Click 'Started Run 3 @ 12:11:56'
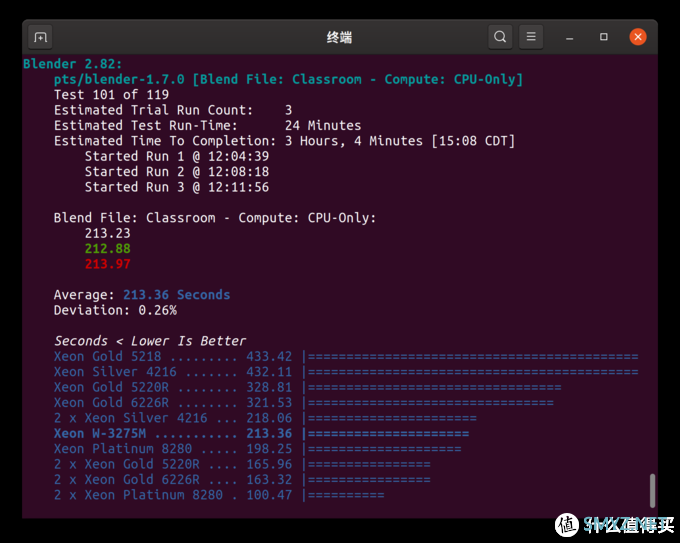Screen dimensions: 680x543 pyautogui.click(x=177, y=187)
